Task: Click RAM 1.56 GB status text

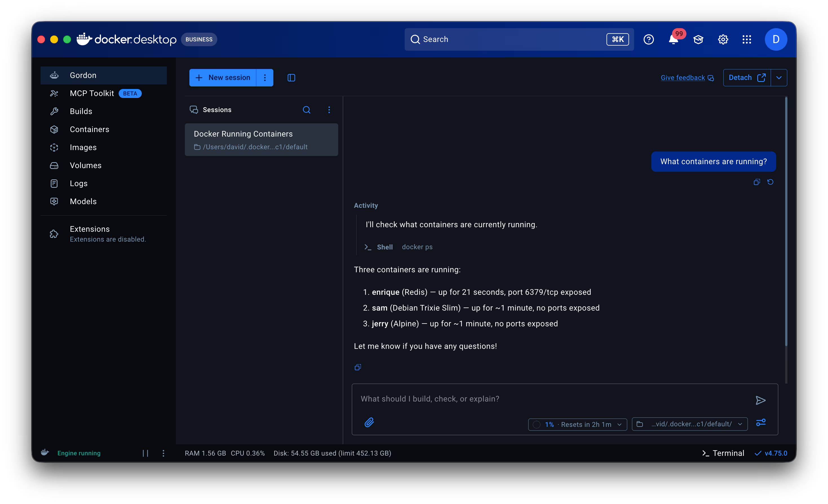Action: point(205,453)
